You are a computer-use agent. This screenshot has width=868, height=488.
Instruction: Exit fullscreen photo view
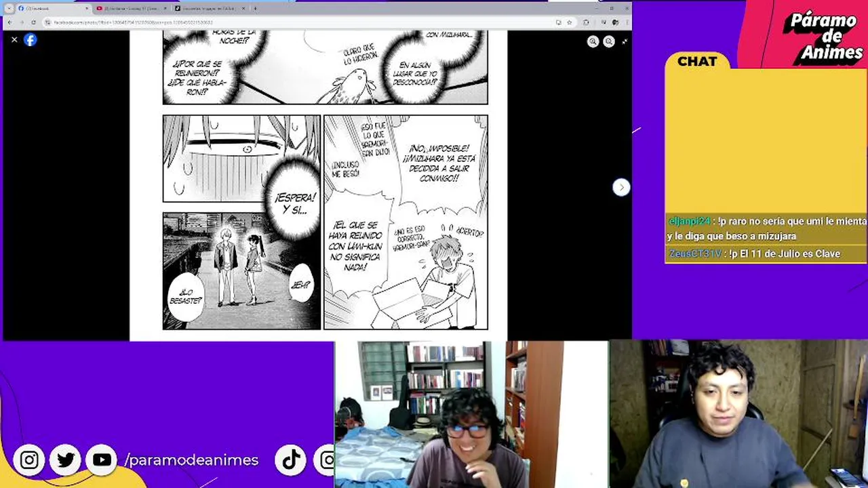(x=625, y=41)
